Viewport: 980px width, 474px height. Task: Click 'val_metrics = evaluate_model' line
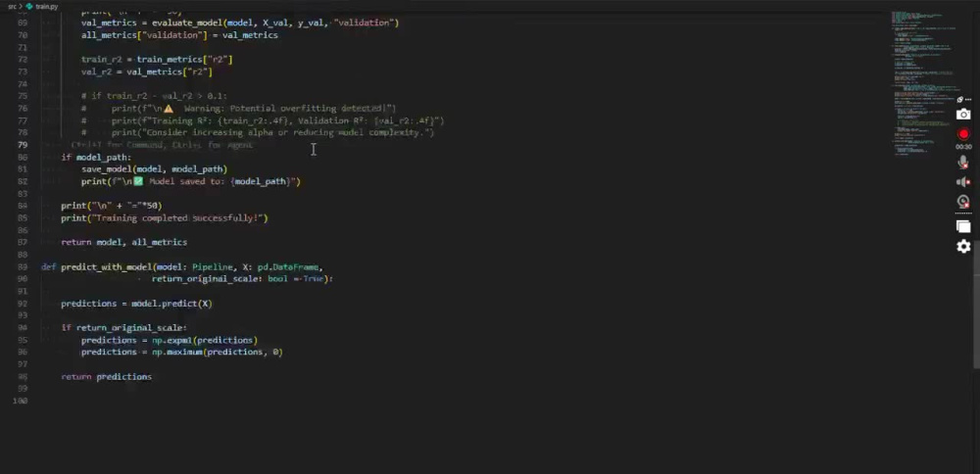click(x=240, y=24)
